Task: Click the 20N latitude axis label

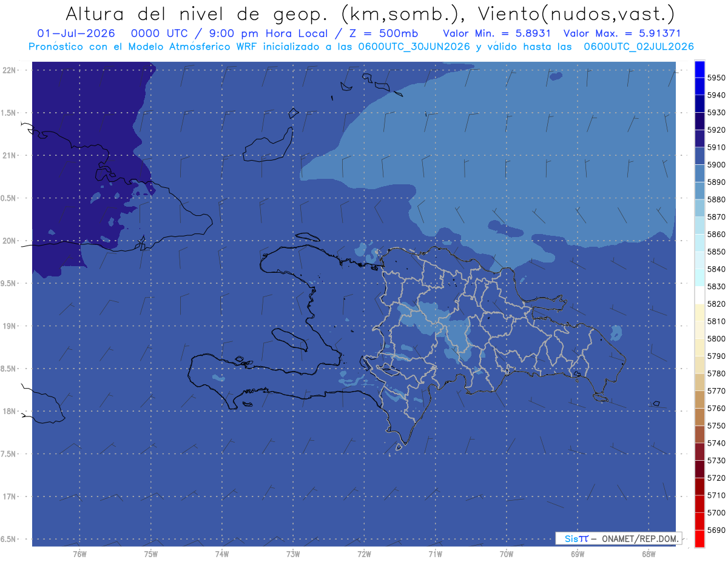Action: (x=10, y=241)
